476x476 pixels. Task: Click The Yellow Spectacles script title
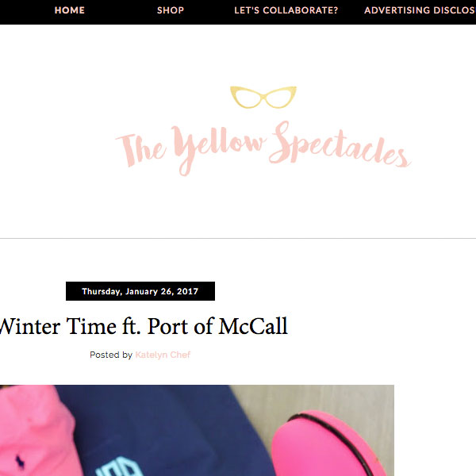[263, 148]
